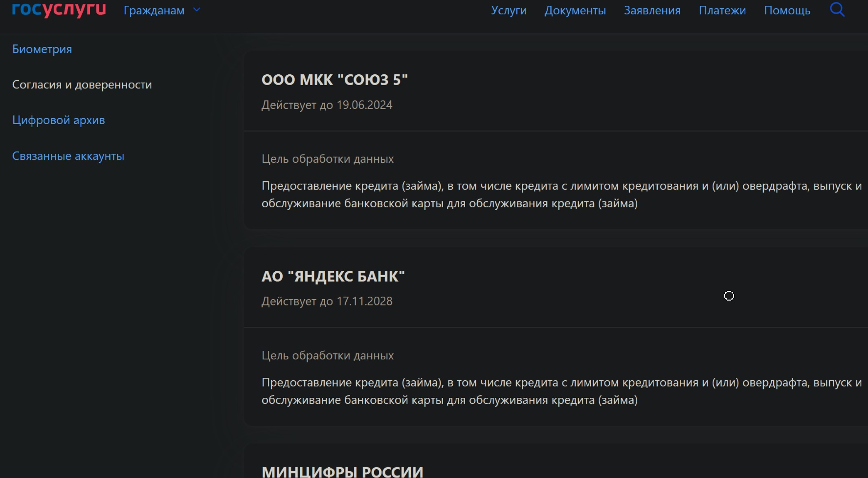
Task: Go to Заявления section
Action: [x=652, y=10]
